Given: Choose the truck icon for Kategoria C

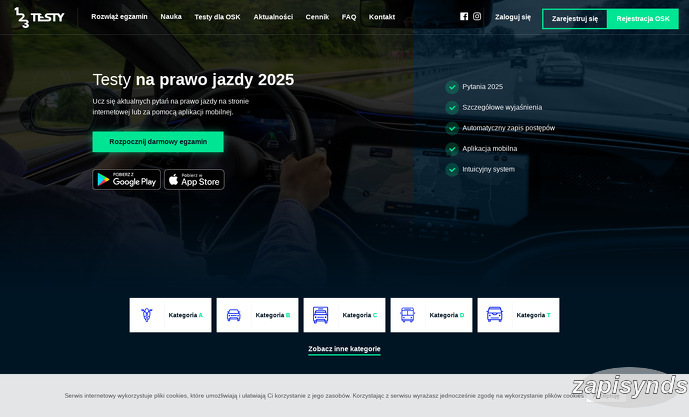Looking at the screenshot, I should click(x=321, y=315).
